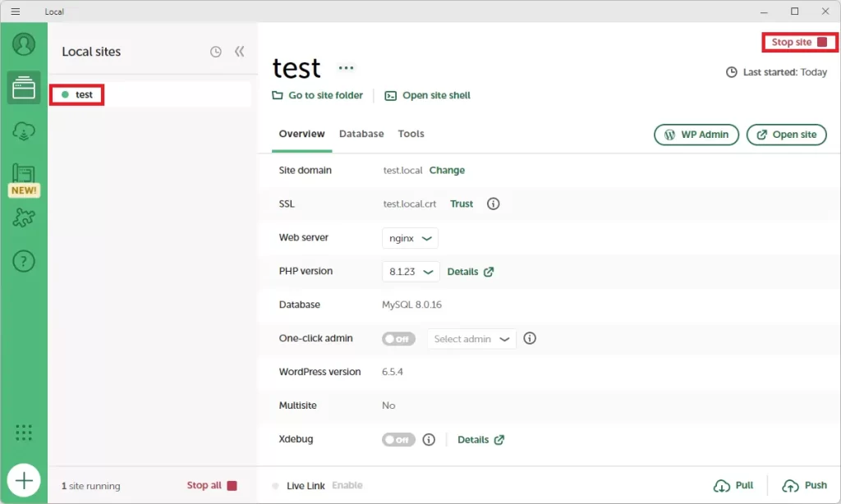Switch to the Database tab

[361, 134]
